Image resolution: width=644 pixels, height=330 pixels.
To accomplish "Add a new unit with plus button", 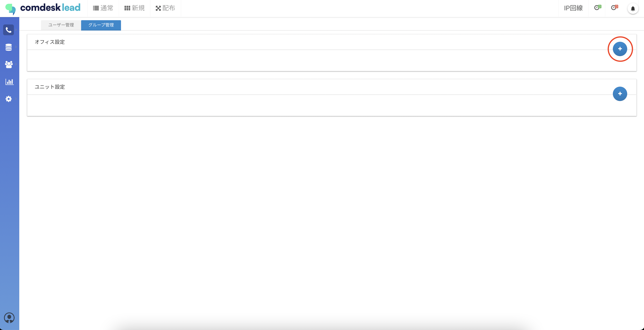I will (x=620, y=94).
